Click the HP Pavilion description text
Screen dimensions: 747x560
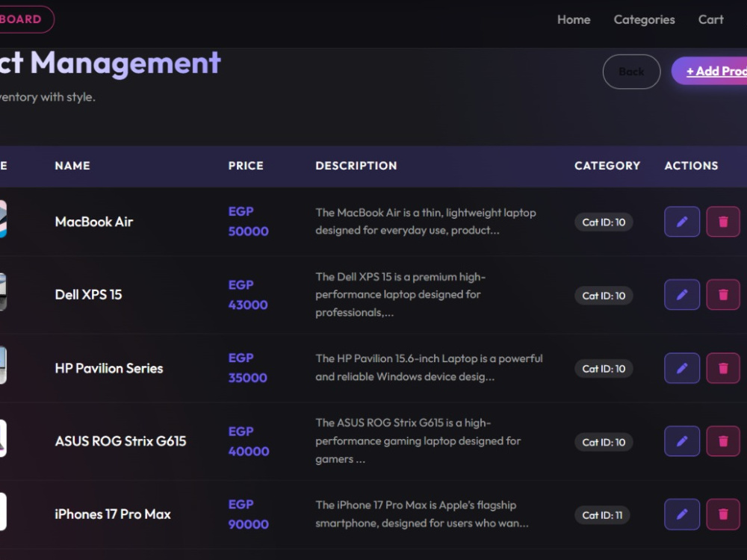point(429,367)
